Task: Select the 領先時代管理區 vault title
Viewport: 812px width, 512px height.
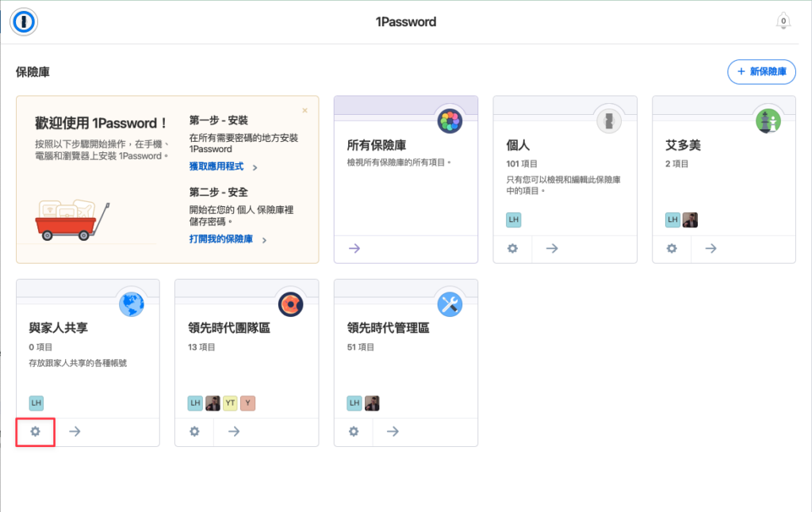Action: 388,327
